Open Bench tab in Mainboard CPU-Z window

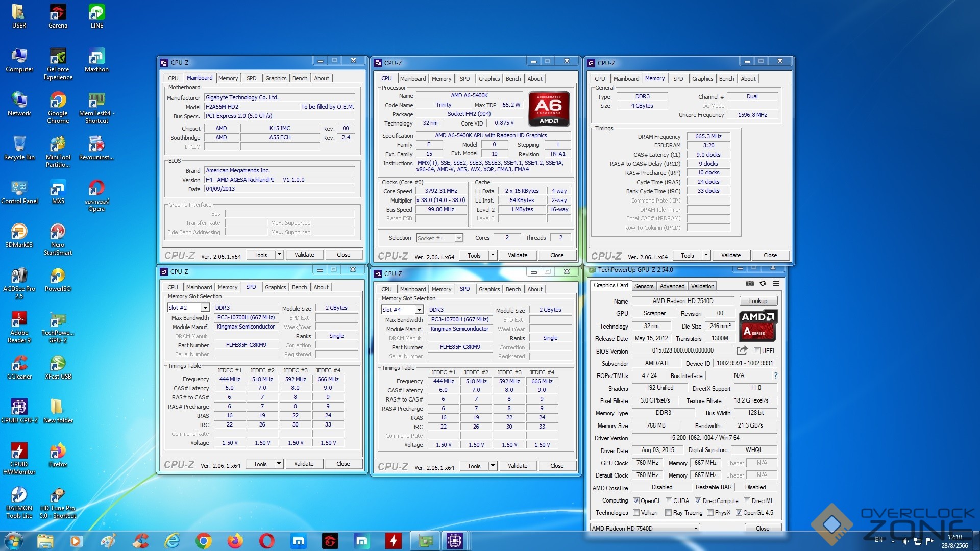click(300, 78)
